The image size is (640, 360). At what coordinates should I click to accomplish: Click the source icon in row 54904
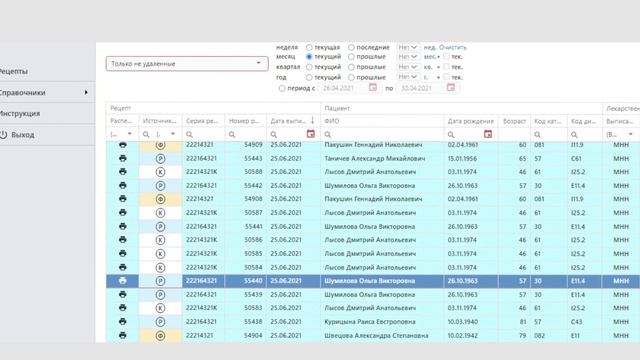point(160,336)
